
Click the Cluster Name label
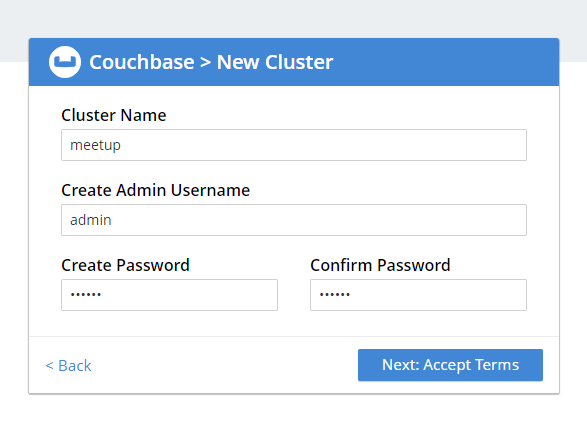click(114, 115)
